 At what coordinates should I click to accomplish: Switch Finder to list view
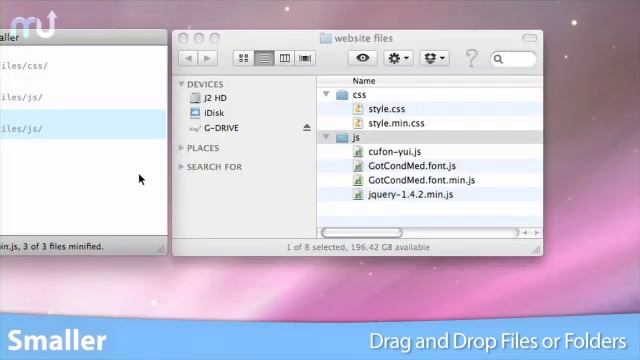tap(264, 58)
